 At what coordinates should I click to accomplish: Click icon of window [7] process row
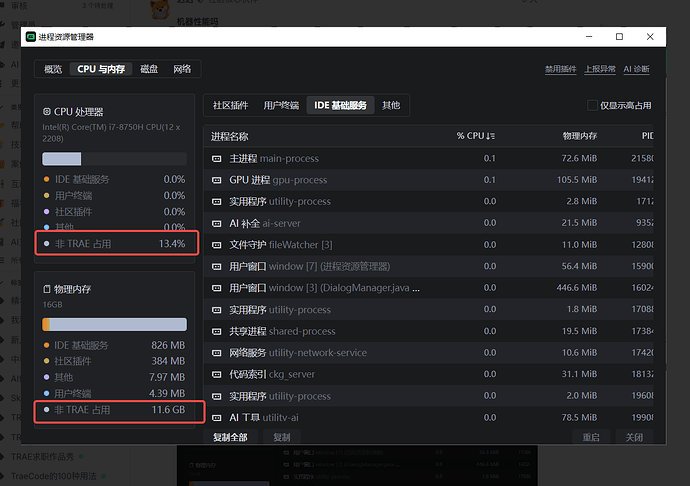217,266
